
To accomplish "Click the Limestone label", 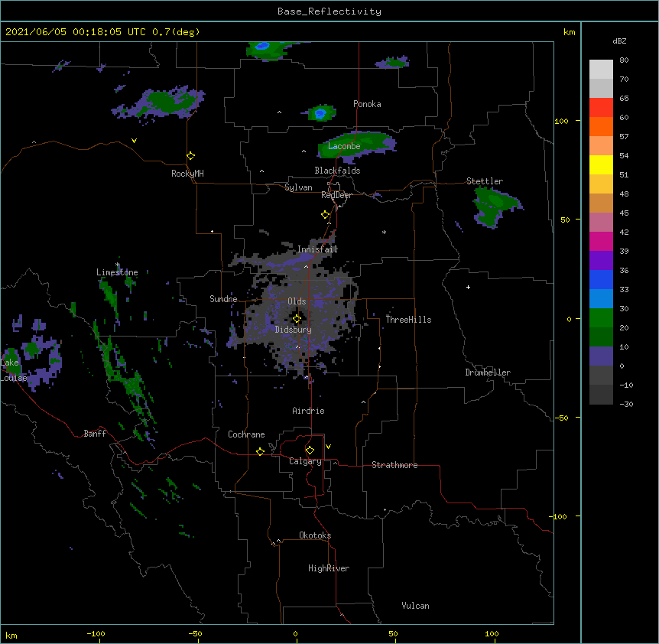I will click(x=117, y=272).
